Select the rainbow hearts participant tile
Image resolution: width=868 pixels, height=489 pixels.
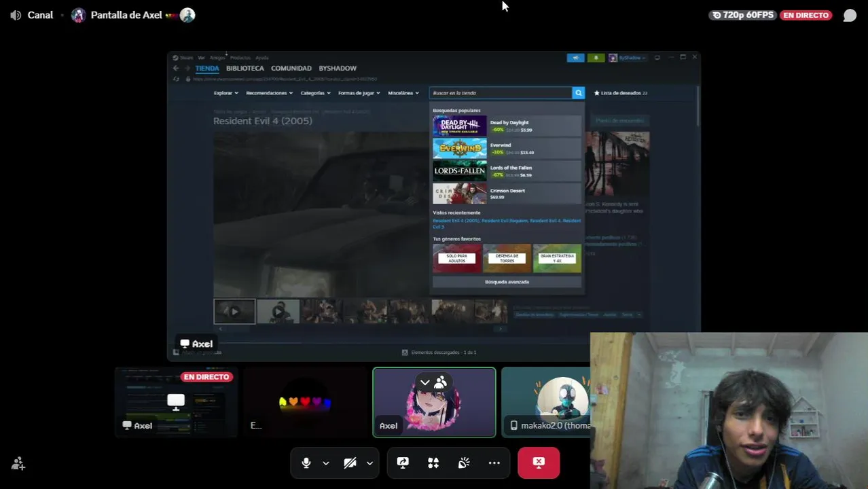(305, 402)
